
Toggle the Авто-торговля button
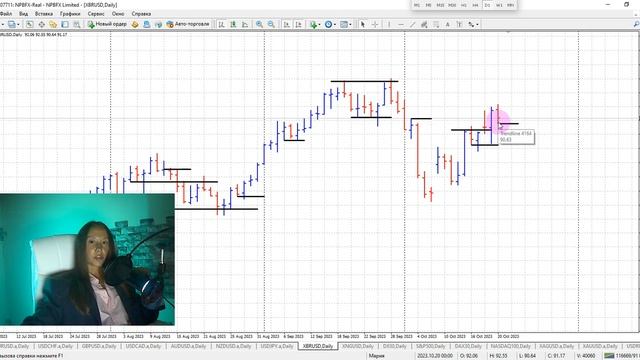(188, 24)
